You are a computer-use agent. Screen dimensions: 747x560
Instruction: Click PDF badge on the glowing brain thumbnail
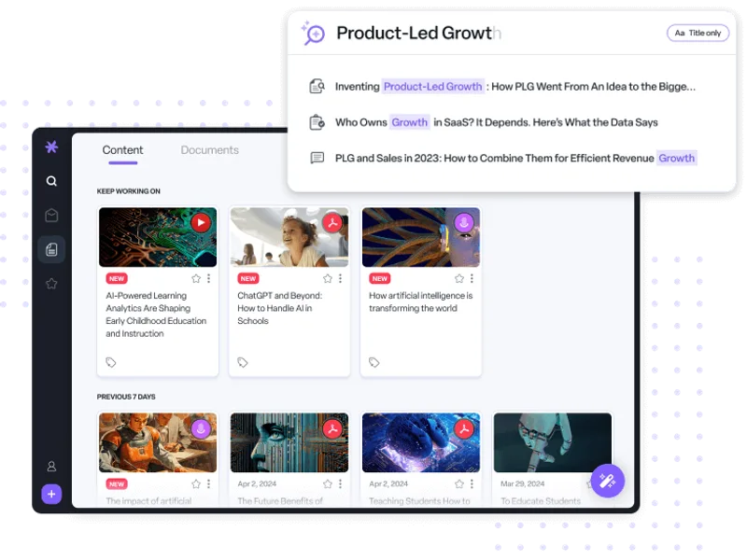[464, 428]
